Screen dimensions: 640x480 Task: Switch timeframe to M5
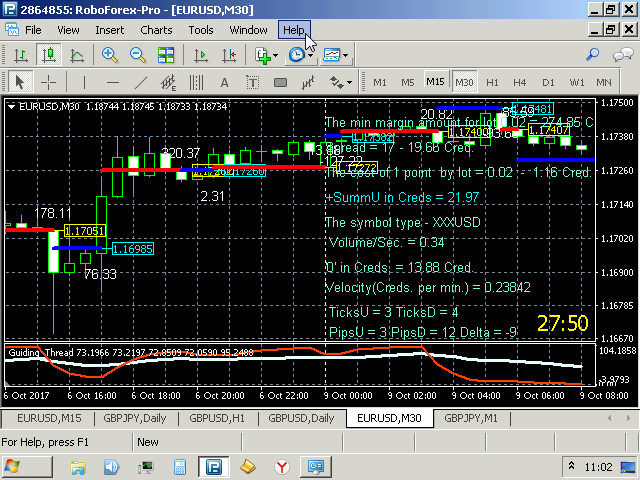(408, 82)
